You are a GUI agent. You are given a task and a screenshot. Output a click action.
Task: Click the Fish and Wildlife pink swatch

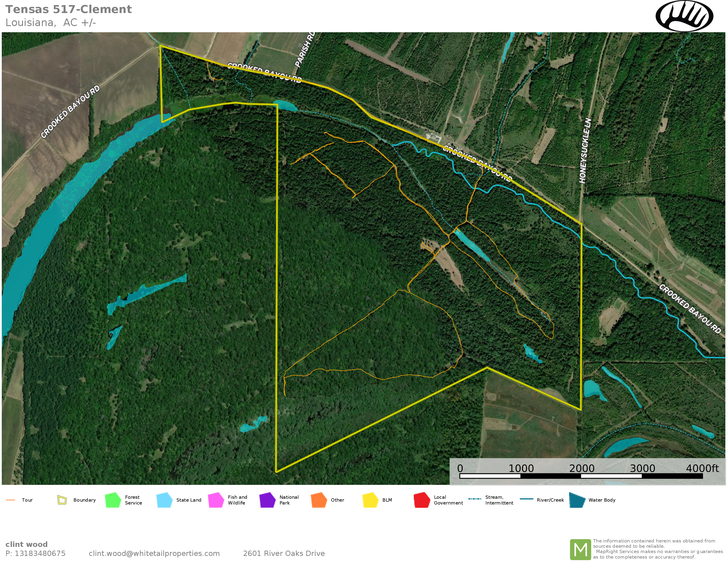tap(216, 500)
